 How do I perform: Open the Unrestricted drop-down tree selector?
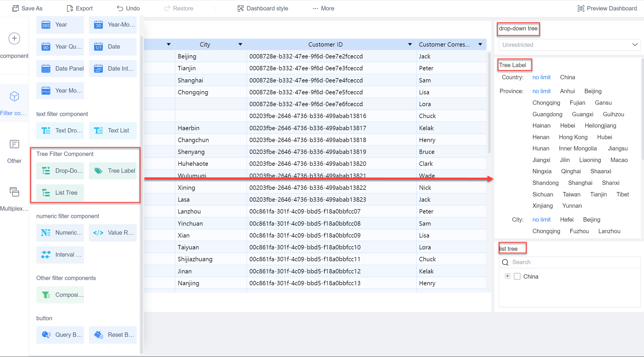(x=569, y=45)
